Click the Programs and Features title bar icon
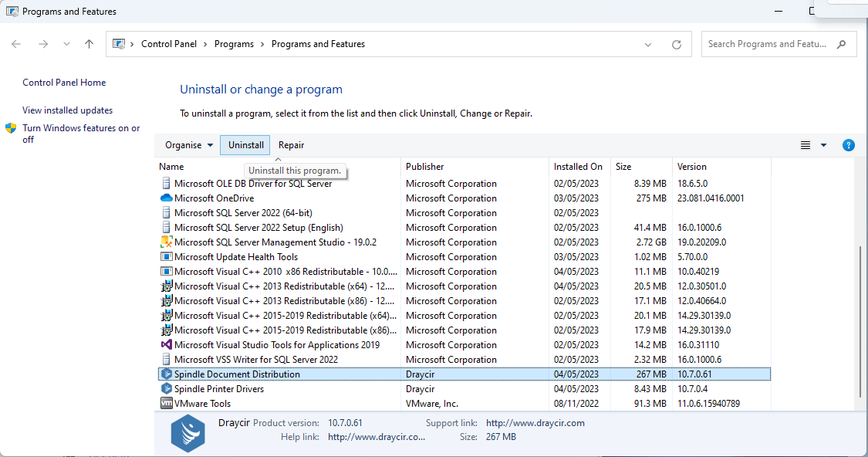 [x=12, y=11]
